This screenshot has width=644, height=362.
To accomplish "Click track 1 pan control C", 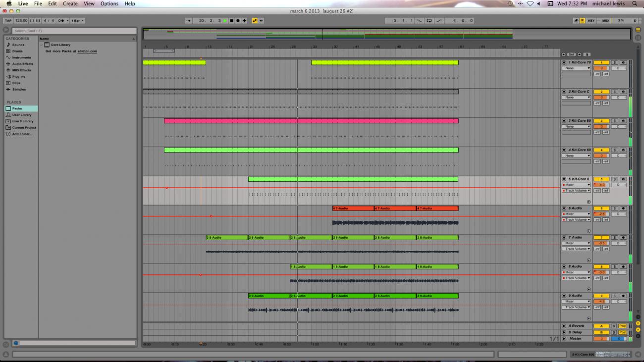I will pyautogui.click(x=618, y=68).
